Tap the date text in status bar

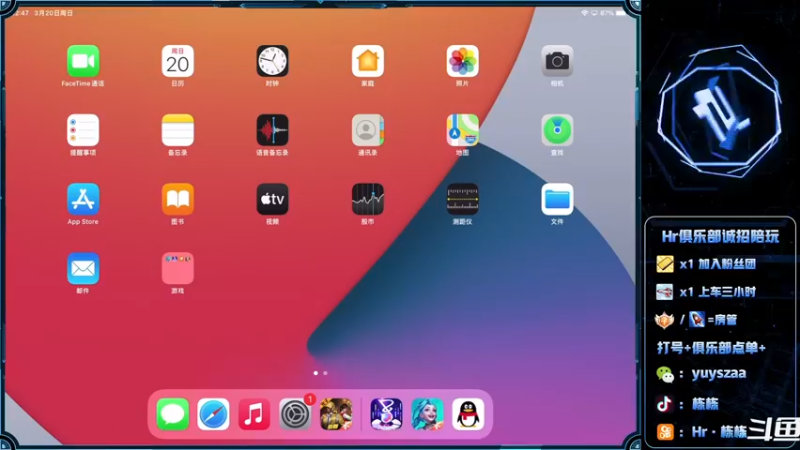pos(54,13)
